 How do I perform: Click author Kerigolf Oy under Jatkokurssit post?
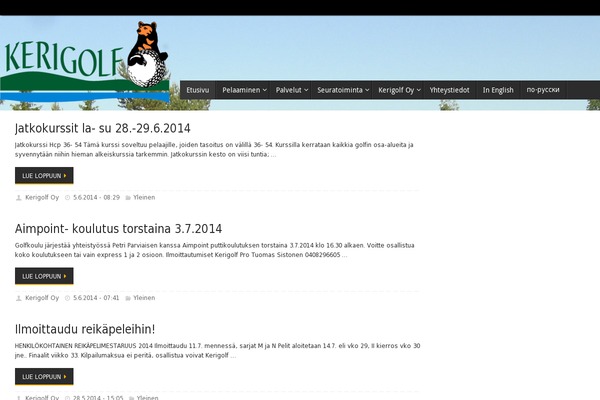(42, 198)
